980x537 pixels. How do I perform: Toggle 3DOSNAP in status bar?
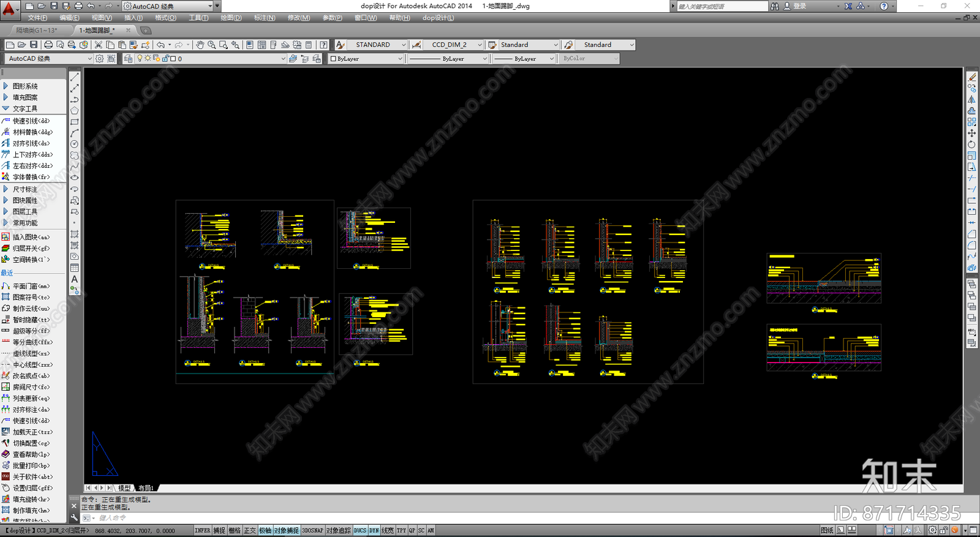click(x=312, y=530)
